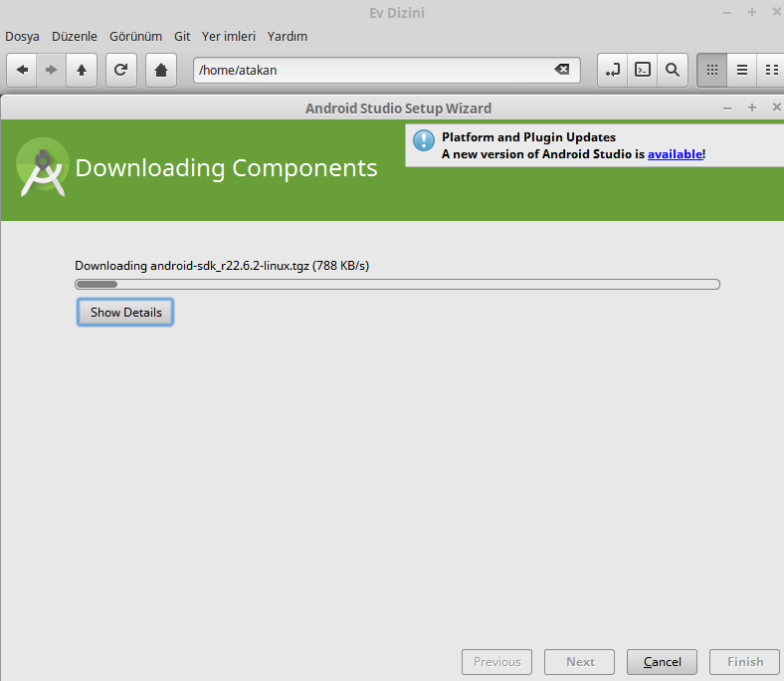Maximize the Ev Dizini window
The image size is (784, 681).
point(751,12)
